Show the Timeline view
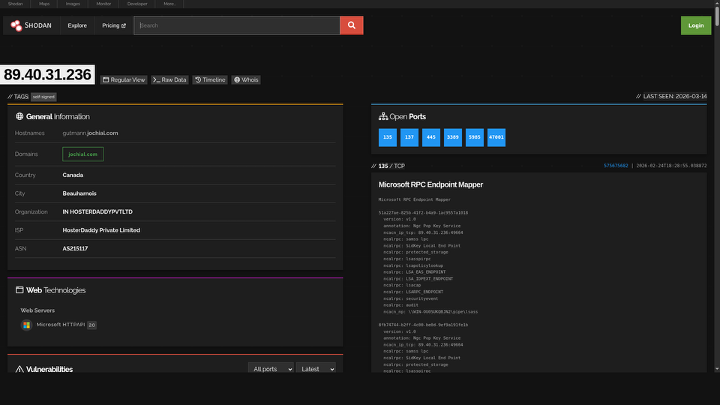The width and height of the screenshot is (720, 406). click(x=210, y=79)
